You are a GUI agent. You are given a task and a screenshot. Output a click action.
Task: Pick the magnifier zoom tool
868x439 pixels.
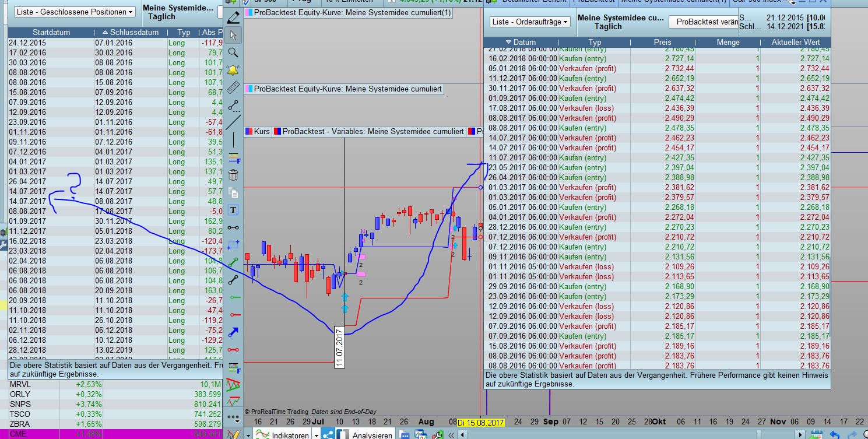(x=234, y=52)
